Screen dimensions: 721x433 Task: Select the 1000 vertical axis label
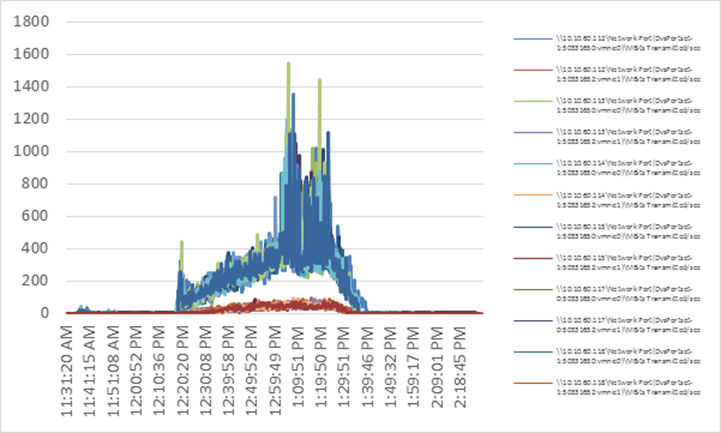point(31,151)
